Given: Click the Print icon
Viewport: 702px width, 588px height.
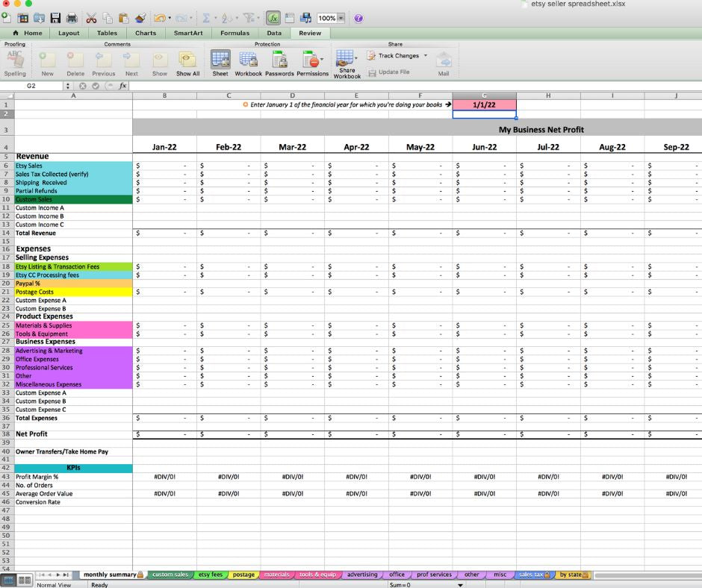Looking at the screenshot, I should click(x=72, y=18).
